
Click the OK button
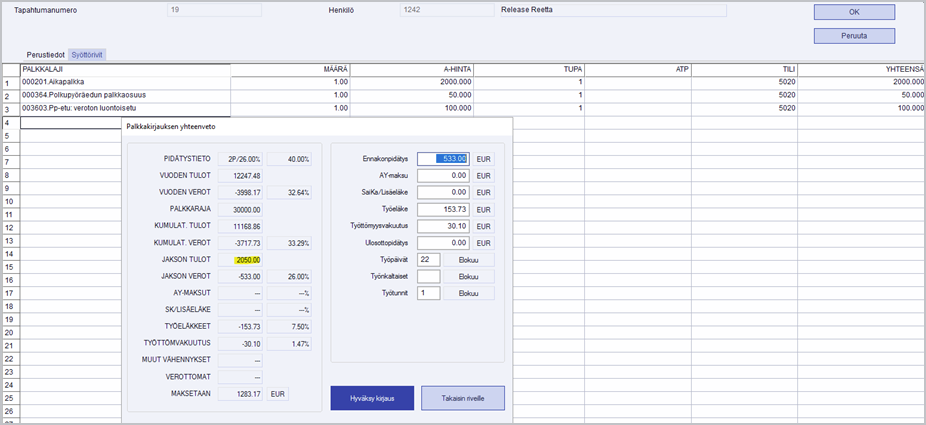pyautogui.click(x=853, y=12)
